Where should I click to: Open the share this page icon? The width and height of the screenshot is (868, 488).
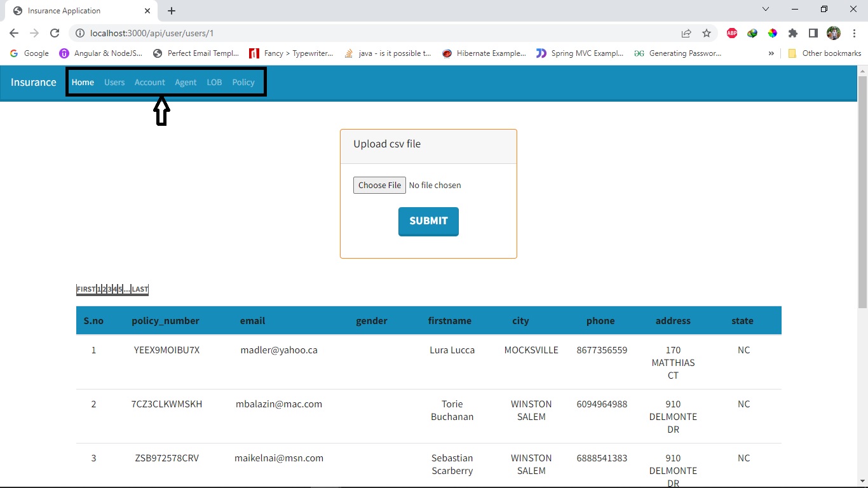[x=688, y=33]
